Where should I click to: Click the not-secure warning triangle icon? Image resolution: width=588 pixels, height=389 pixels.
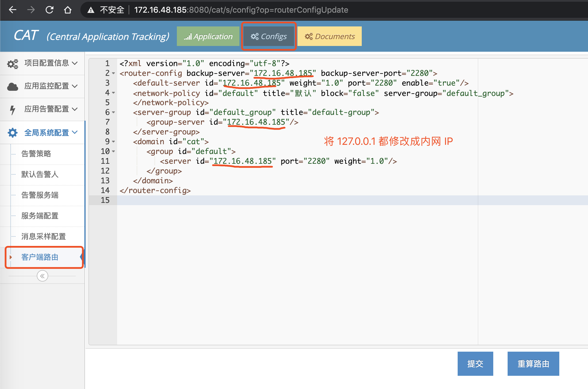pos(91,10)
